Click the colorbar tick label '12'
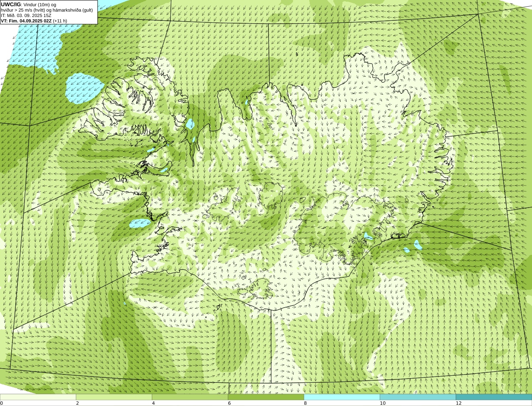Image resolution: width=532 pixels, height=406 pixels. 458,403
